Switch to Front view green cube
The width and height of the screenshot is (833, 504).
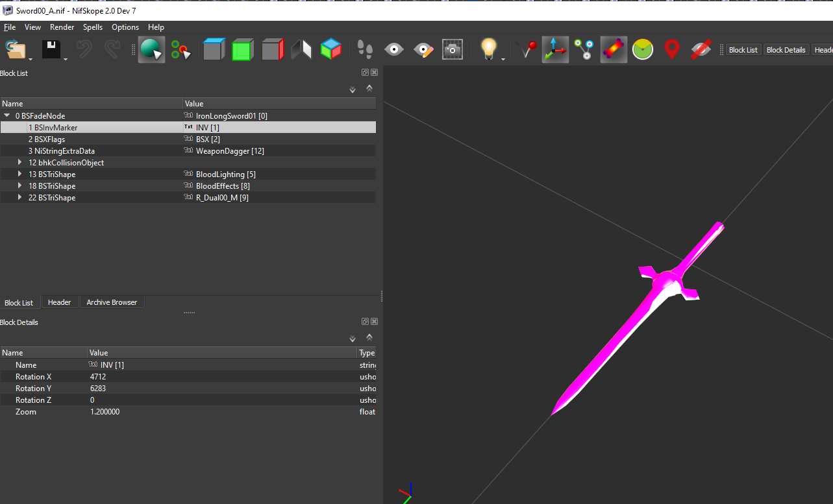[x=242, y=49]
